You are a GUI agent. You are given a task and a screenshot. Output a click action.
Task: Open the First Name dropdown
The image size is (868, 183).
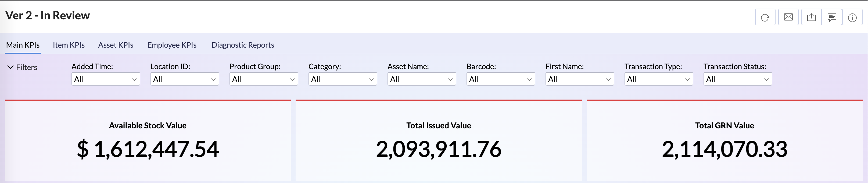[580, 79]
